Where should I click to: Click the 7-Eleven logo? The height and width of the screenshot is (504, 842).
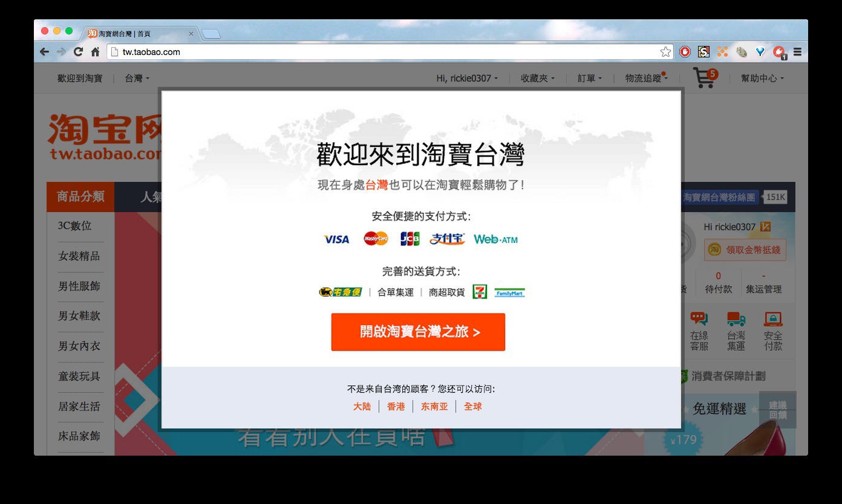(x=480, y=292)
